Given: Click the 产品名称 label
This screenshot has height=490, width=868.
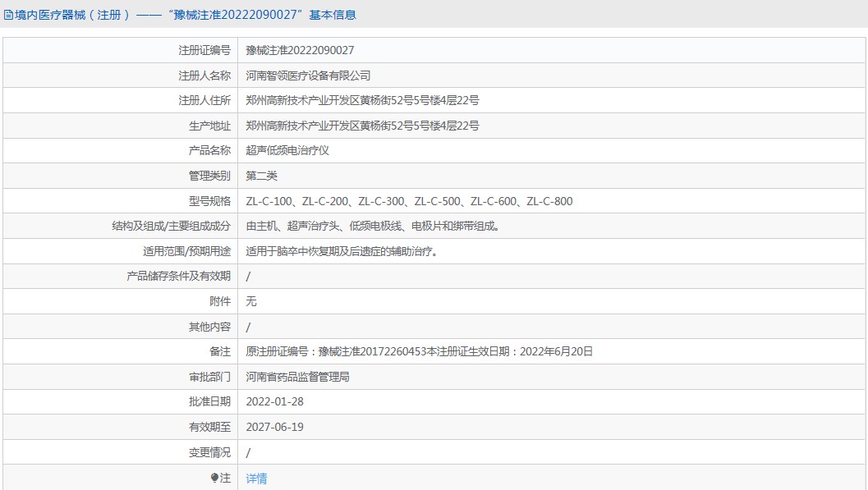Looking at the screenshot, I should [x=209, y=150].
